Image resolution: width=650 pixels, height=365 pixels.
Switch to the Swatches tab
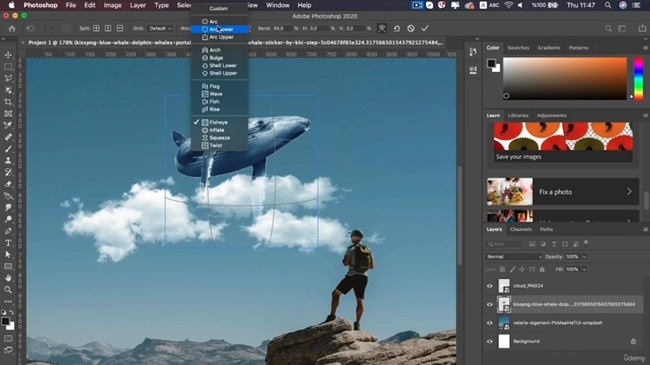518,48
